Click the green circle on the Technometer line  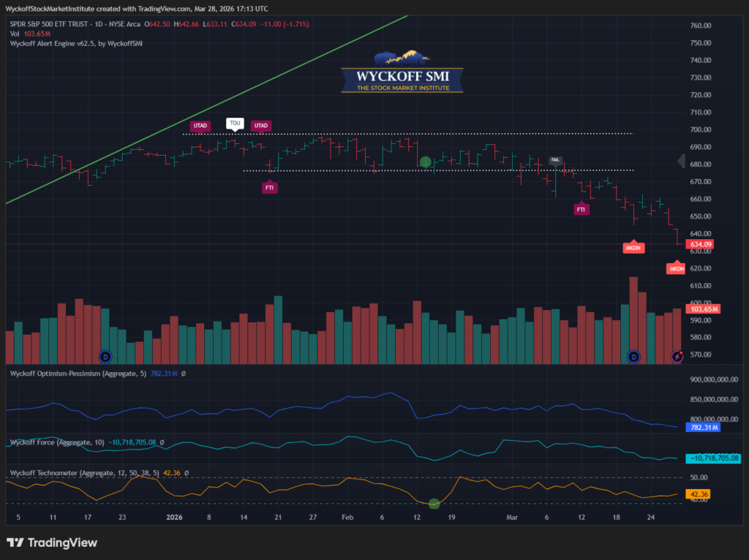[x=434, y=503]
